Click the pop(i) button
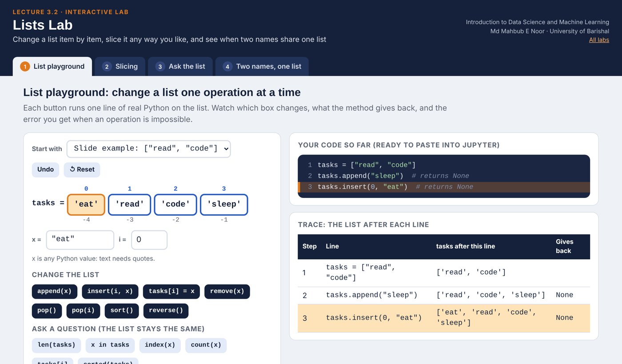 84,311
